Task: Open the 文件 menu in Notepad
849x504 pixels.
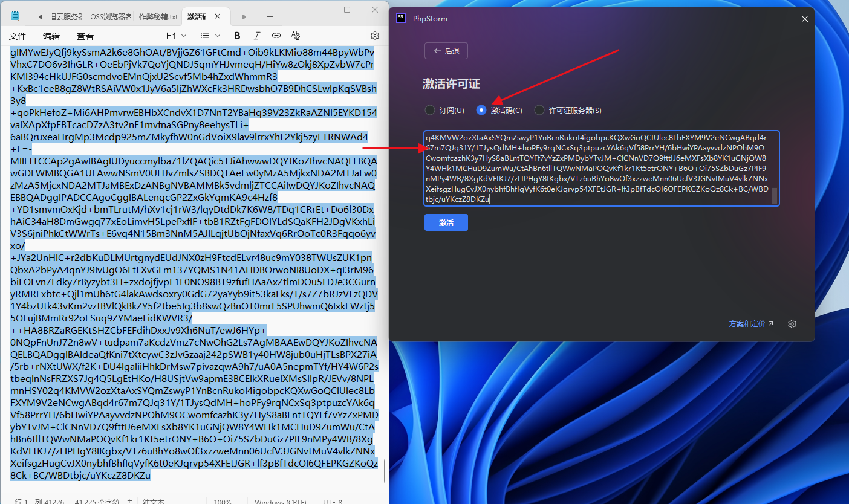Action: click(18, 36)
